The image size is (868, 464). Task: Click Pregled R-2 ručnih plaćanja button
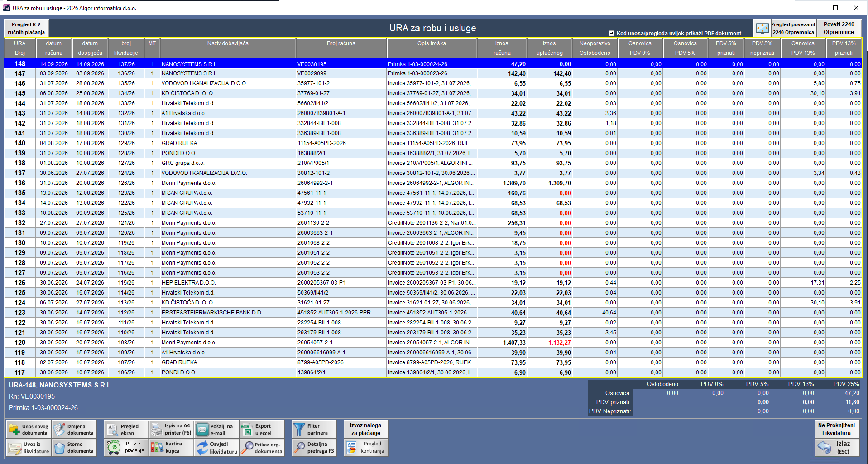26,28
